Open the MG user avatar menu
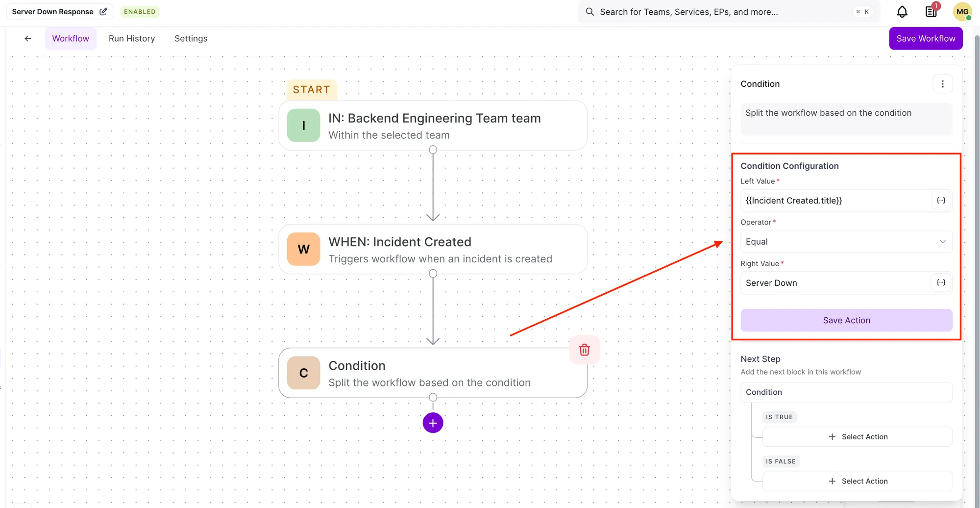Viewport: 980px width, 508px height. coord(962,12)
